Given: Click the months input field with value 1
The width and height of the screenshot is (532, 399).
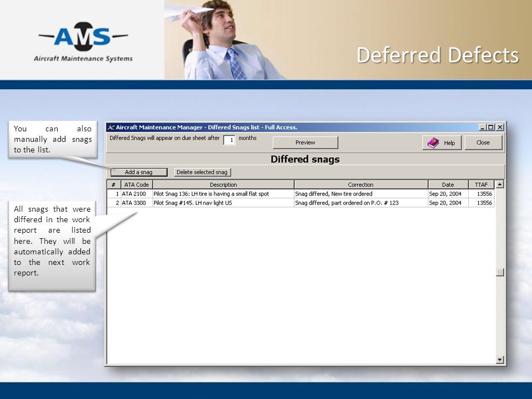Looking at the screenshot, I should coord(229,140).
